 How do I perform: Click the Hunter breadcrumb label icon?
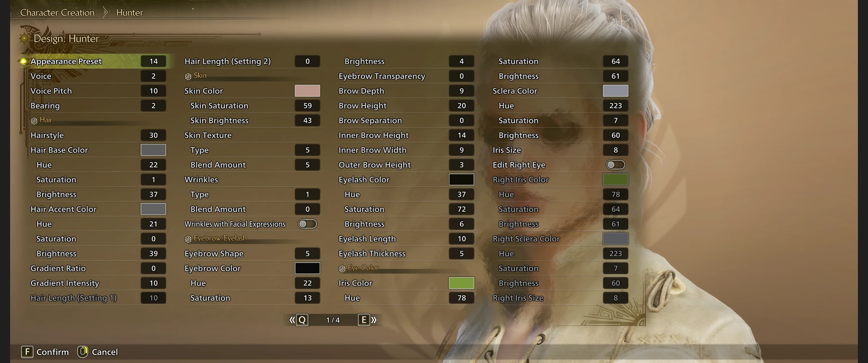point(129,12)
